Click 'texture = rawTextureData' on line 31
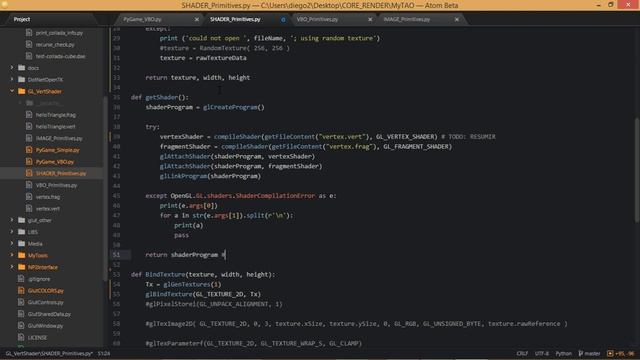 (203, 58)
